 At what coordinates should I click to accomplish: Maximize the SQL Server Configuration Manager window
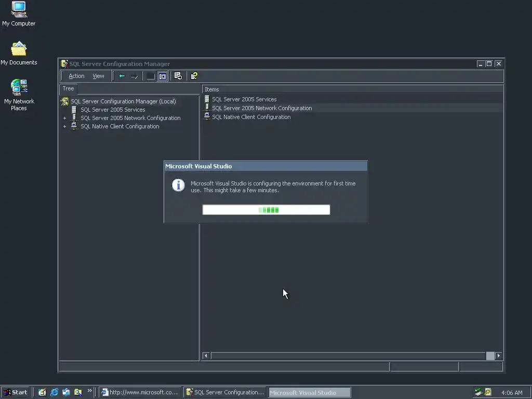(489, 64)
